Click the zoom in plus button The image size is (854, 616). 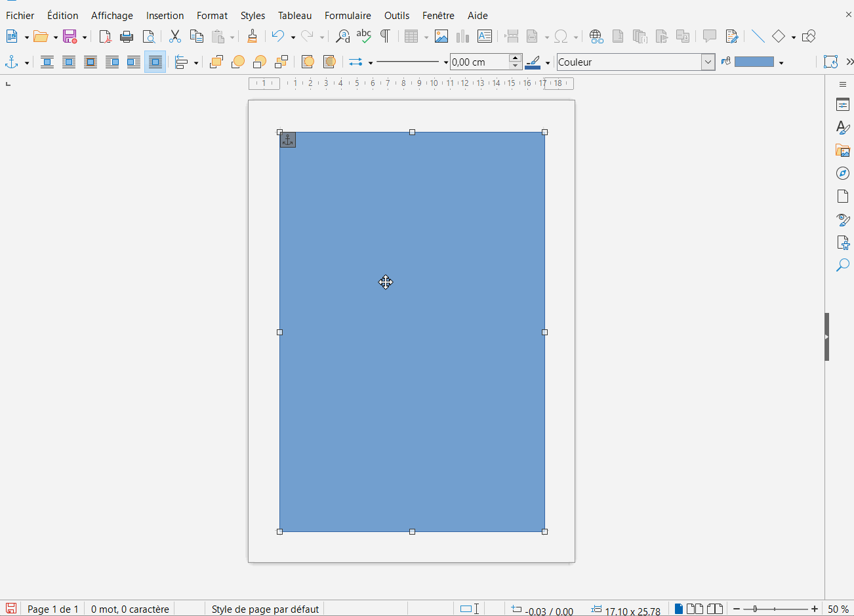[x=815, y=609]
